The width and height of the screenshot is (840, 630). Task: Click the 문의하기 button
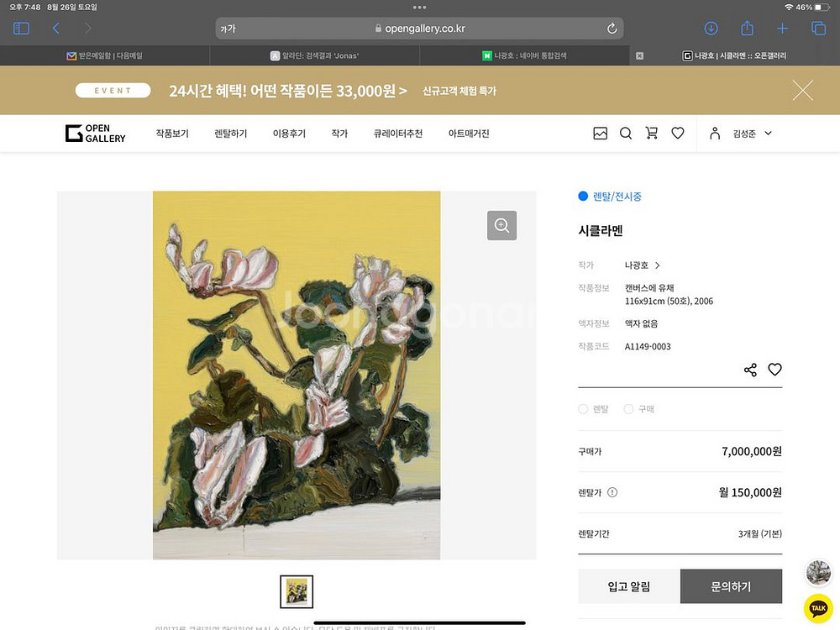tap(732, 586)
